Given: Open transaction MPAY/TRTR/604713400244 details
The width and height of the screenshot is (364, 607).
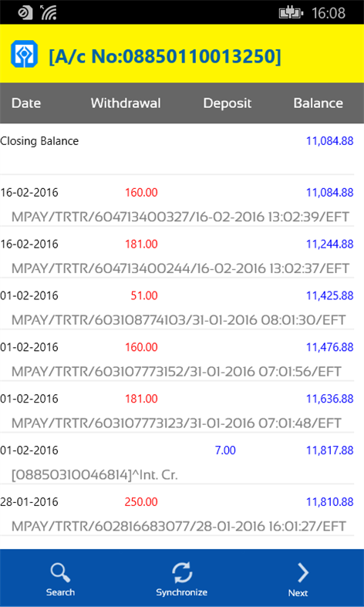Looking at the screenshot, I should click(180, 268).
